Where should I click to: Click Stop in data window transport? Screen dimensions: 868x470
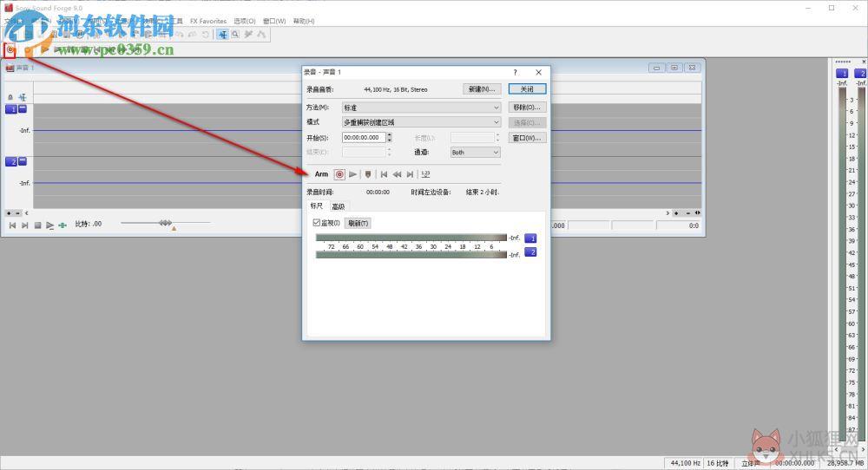pos(37,225)
